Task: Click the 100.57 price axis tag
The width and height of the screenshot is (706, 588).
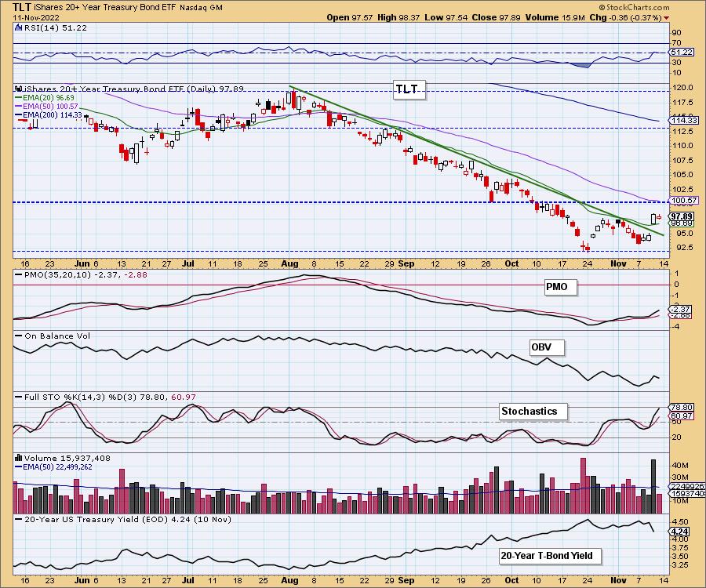Action: (x=683, y=200)
